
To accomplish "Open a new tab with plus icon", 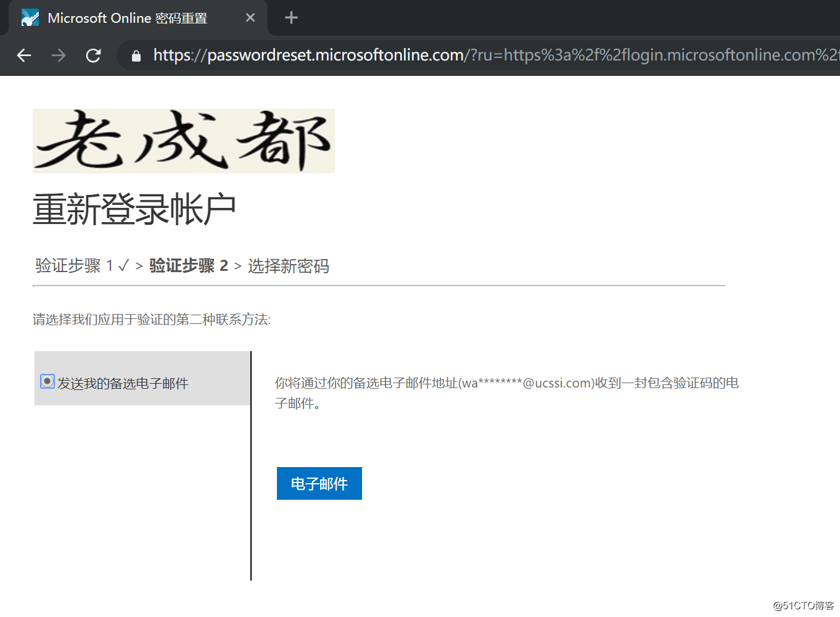I will [291, 18].
